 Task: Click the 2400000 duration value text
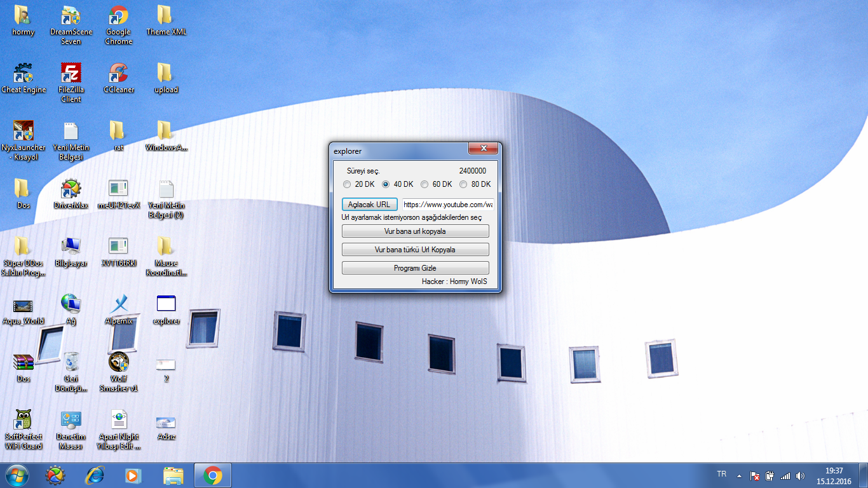click(x=473, y=171)
